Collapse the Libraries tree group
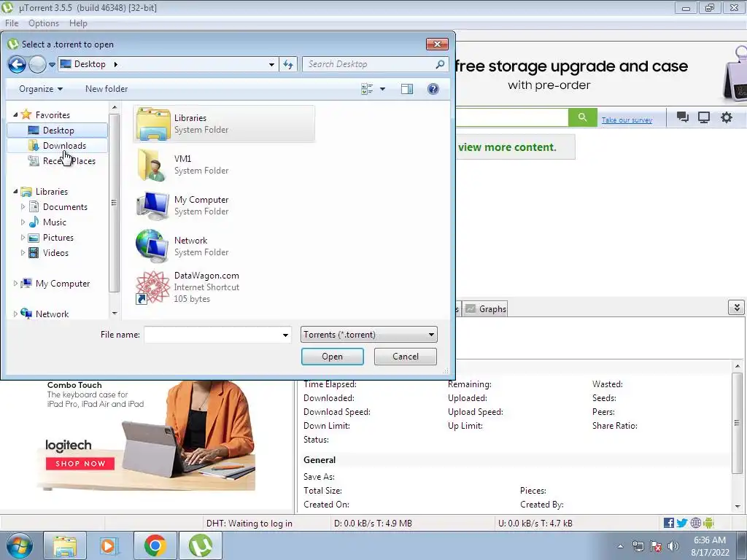This screenshot has width=747, height=560. click(x=15, y=192)
